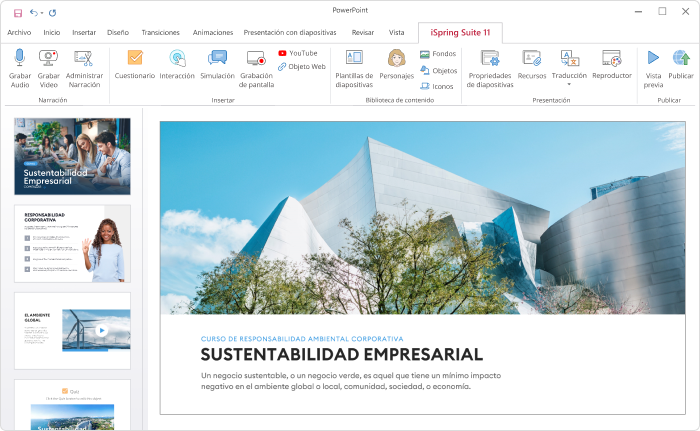Minimize the PowerPoint window
The image size is (700, 431).
(x=638, y=12)
